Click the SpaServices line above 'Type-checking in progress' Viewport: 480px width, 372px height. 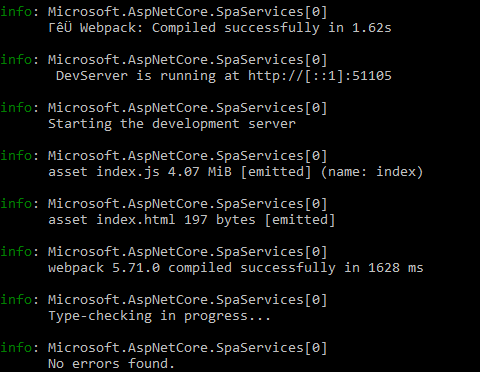tap(188, 300)
